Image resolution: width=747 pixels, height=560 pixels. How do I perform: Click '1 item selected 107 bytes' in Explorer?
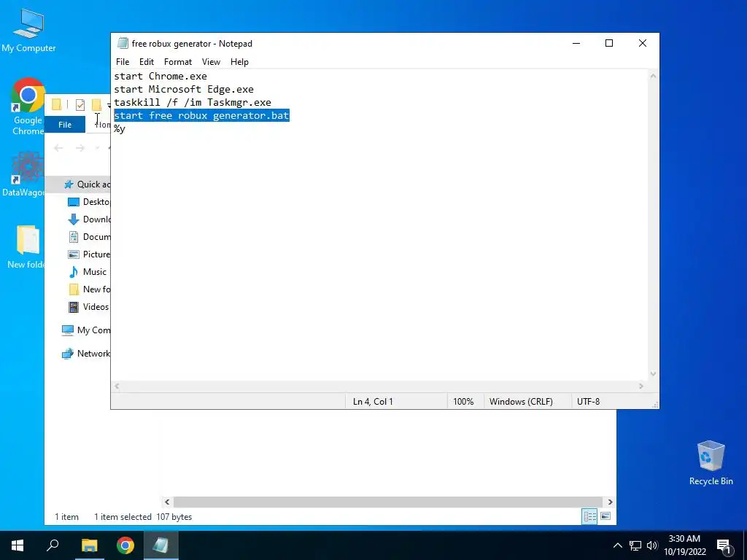pos(143,517)
